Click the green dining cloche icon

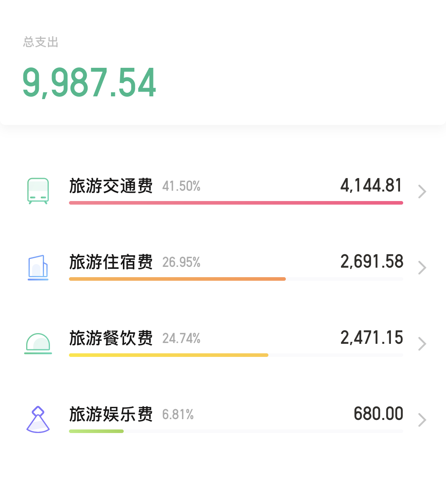click(x=38, y=343)
